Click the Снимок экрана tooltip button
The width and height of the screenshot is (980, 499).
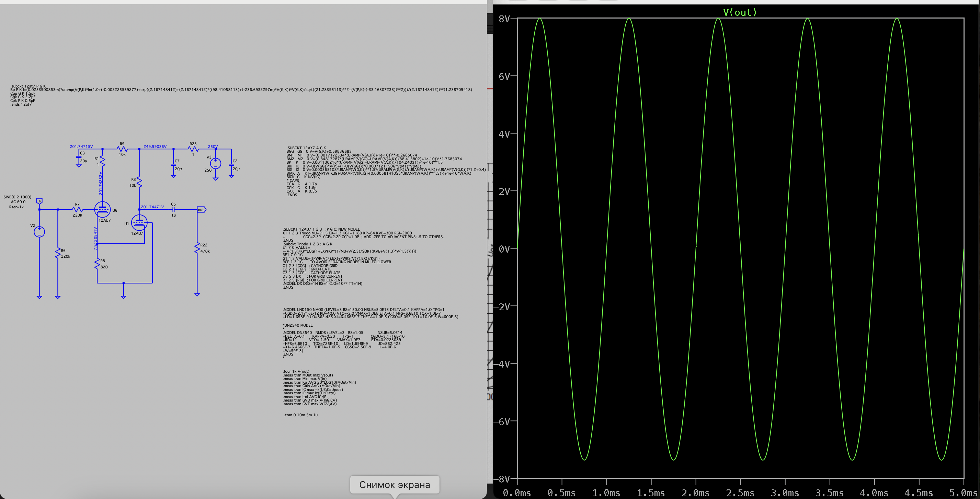395,485
